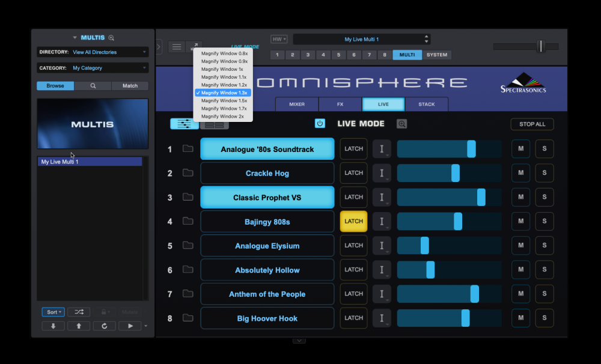Screen dimensions: 601x364
Task: Click the up arrow browser step button
Action: pyautogui.click(x=79, y=326)
